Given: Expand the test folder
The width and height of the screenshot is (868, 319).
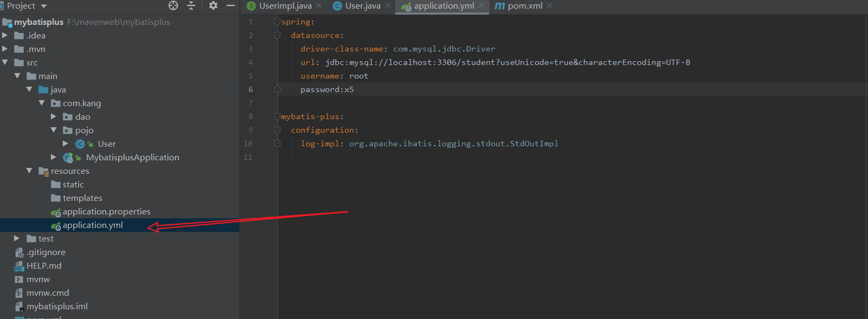Looking at the screenshot, I should (x=17, y=238).
